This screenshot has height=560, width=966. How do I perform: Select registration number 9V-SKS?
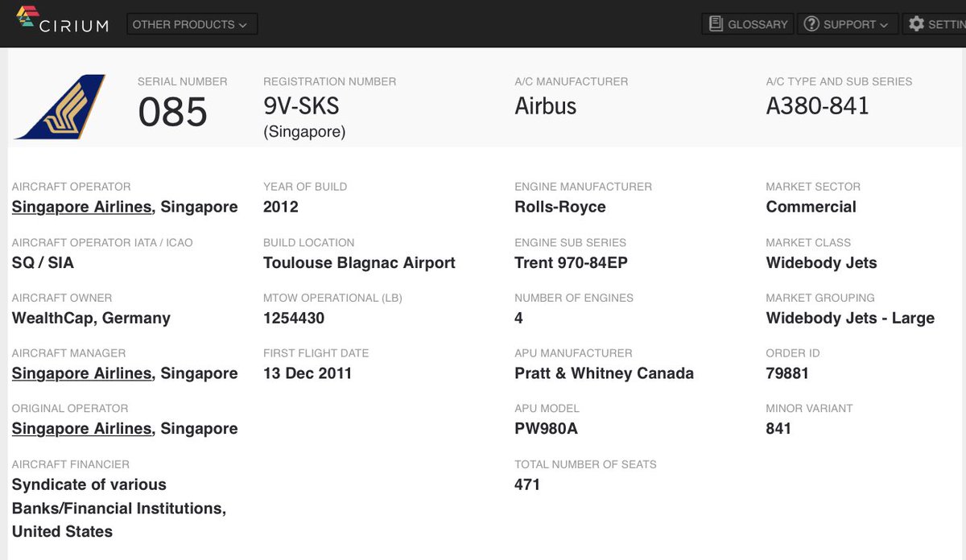(x=302, y=105)
